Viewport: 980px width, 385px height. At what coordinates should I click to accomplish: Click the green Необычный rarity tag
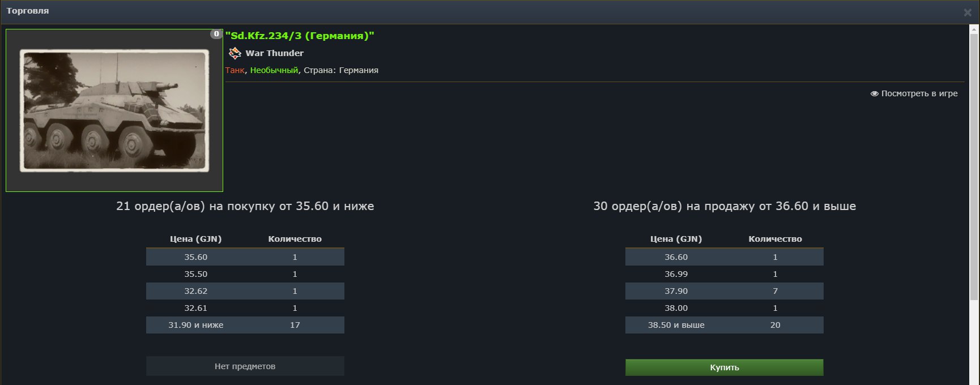point(274,70)
